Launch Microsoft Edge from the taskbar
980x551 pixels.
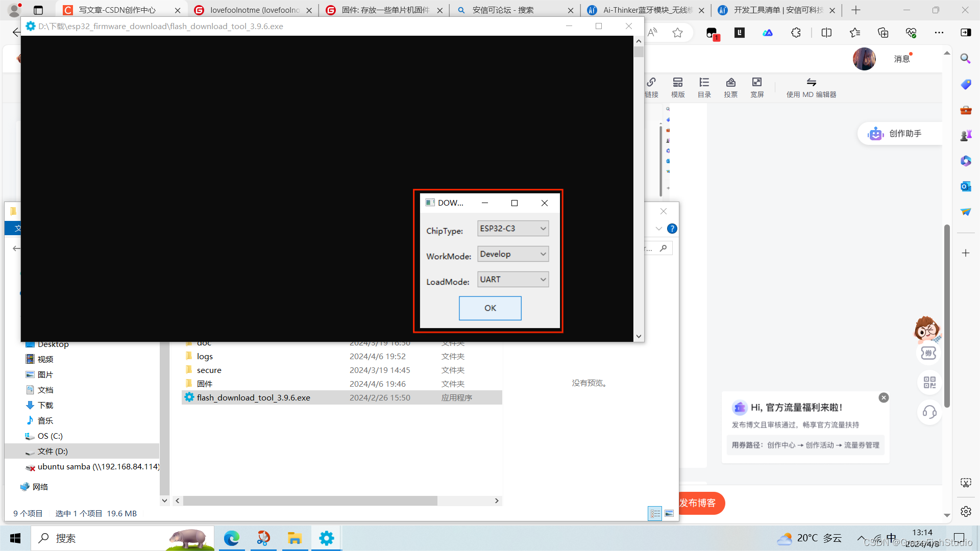click(x=232, y=538)
